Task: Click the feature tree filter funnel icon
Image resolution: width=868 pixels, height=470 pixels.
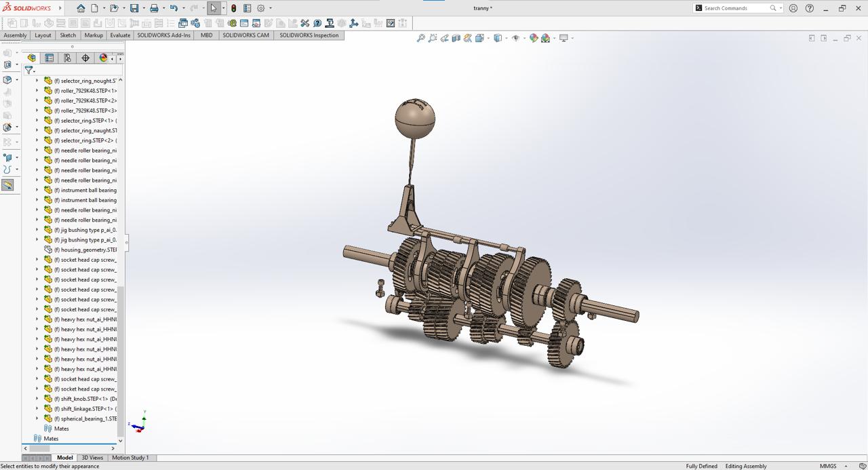Action: tap(28, 69)
